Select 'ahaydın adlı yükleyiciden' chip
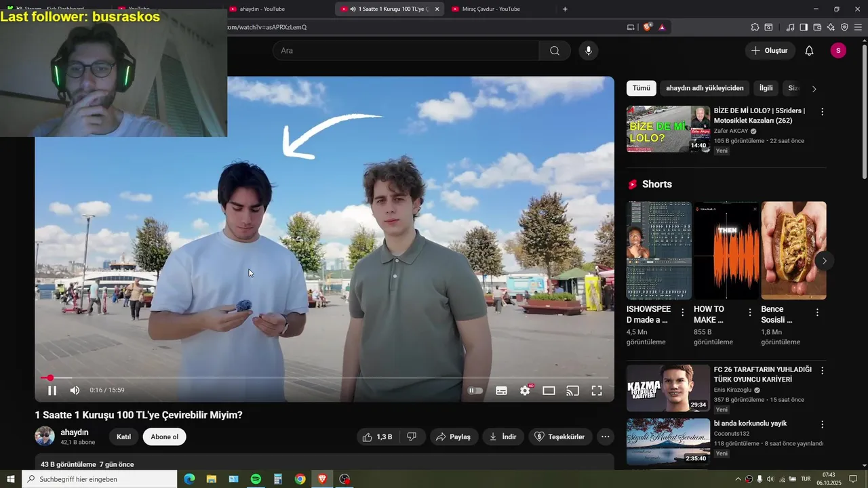The image size is (868, 488). tap(705, 88)
